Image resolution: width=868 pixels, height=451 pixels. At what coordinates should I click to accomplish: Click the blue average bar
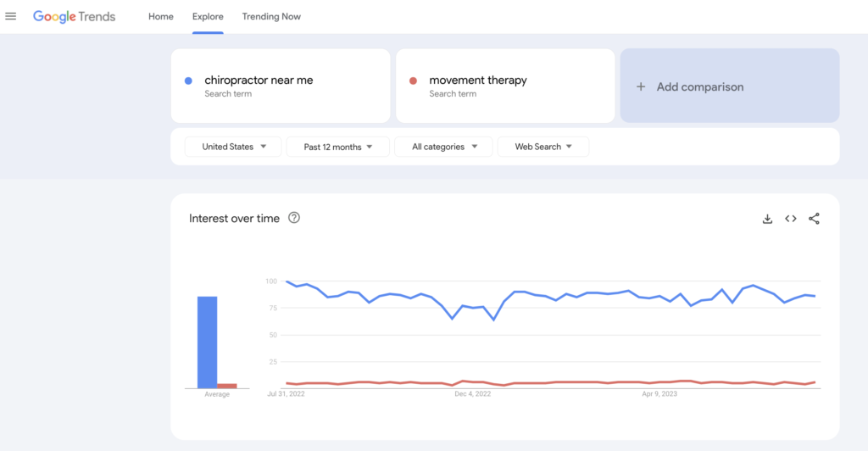click(208, 342)
